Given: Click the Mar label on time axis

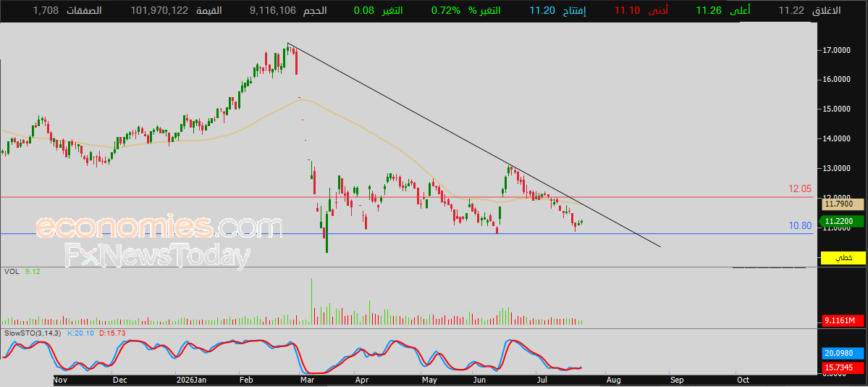Looking at the screenshot, I should click(x=306, y=381).
